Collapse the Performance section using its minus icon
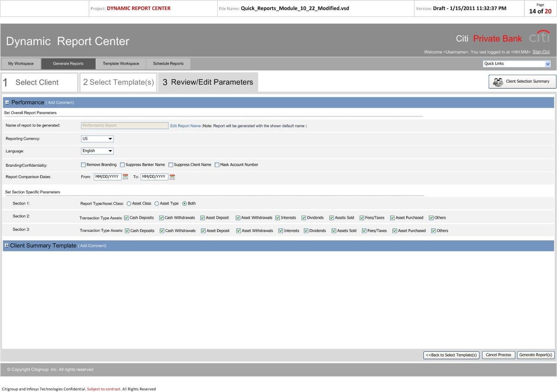The image size is (557, 392). [x=7, y=102]
